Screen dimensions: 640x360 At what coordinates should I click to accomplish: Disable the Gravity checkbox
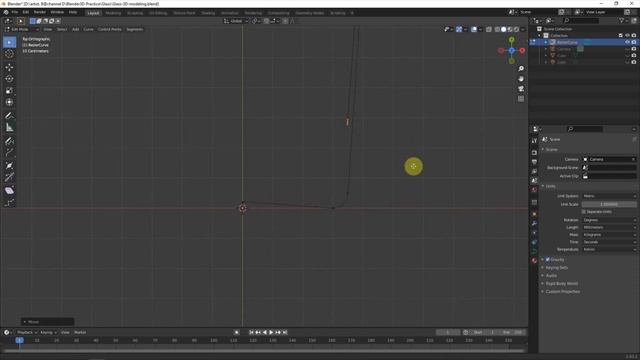(548, 260)
